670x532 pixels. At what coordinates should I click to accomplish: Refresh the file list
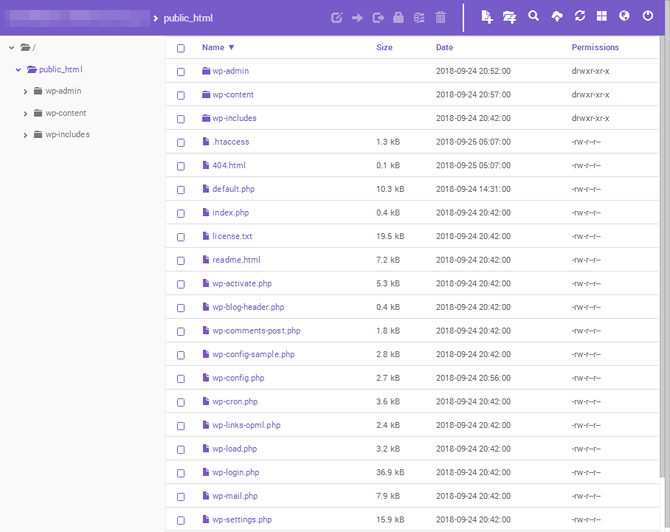579,16
